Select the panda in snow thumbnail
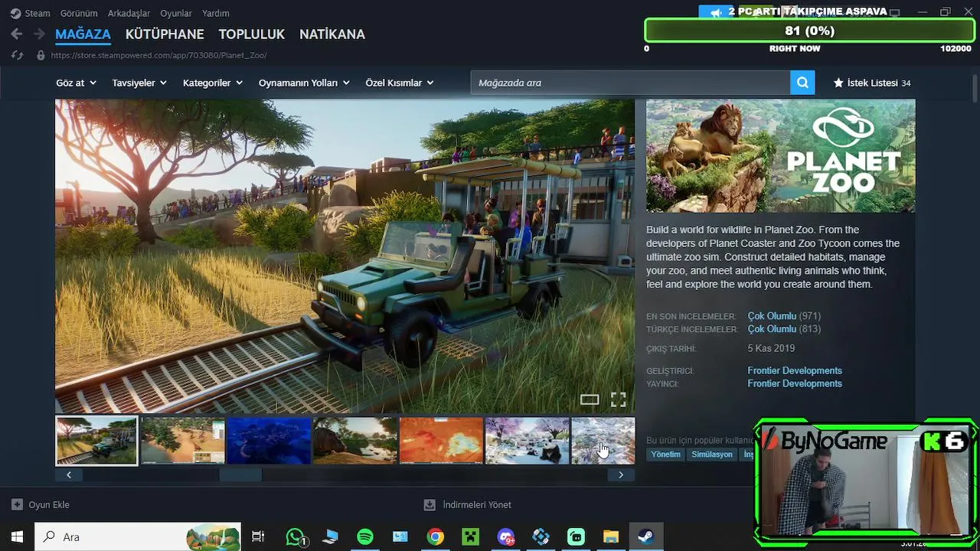The height and width of the screenshot is (551, 980). click(x=527, y=441)
